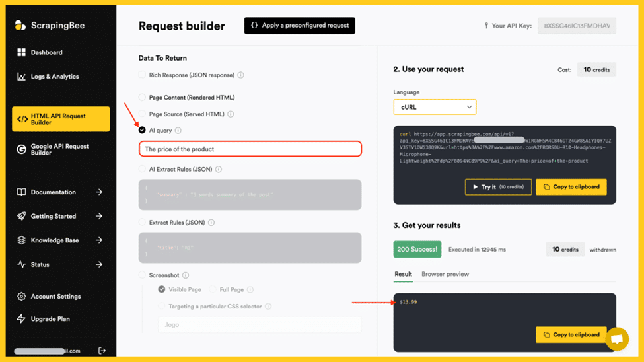Click the Getting Started rocket icon
This screenshot has height=362, width=644.
(x=21, y=216)
